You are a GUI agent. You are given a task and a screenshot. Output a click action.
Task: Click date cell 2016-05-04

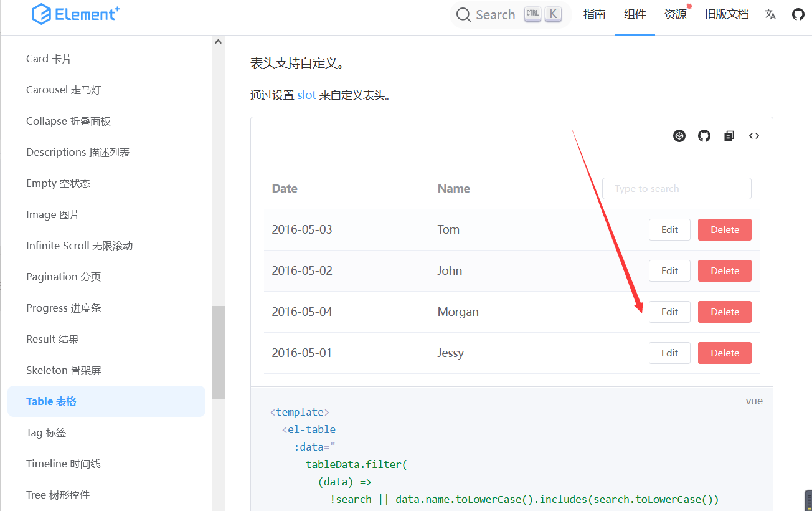(302, 312)
